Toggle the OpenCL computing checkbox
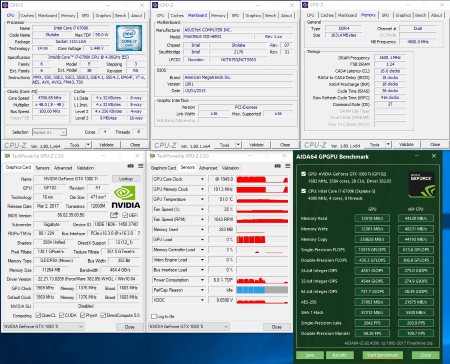 pos(38,315)
